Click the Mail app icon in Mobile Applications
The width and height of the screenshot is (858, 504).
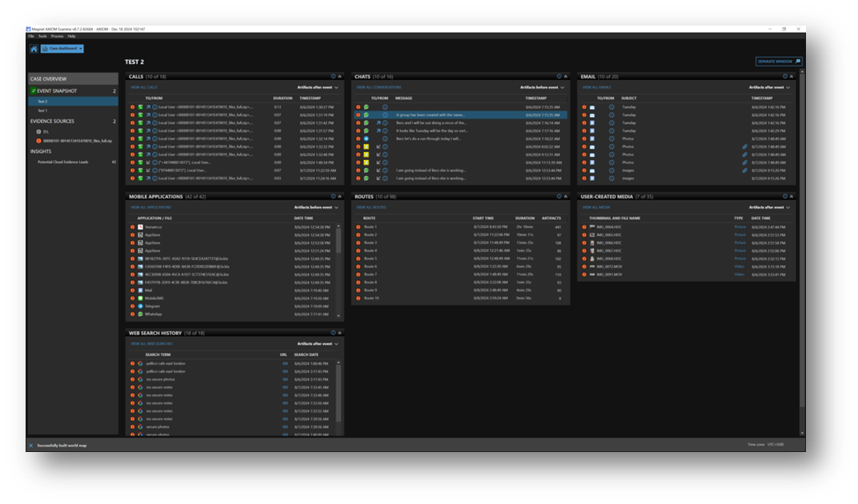point(142,290)
